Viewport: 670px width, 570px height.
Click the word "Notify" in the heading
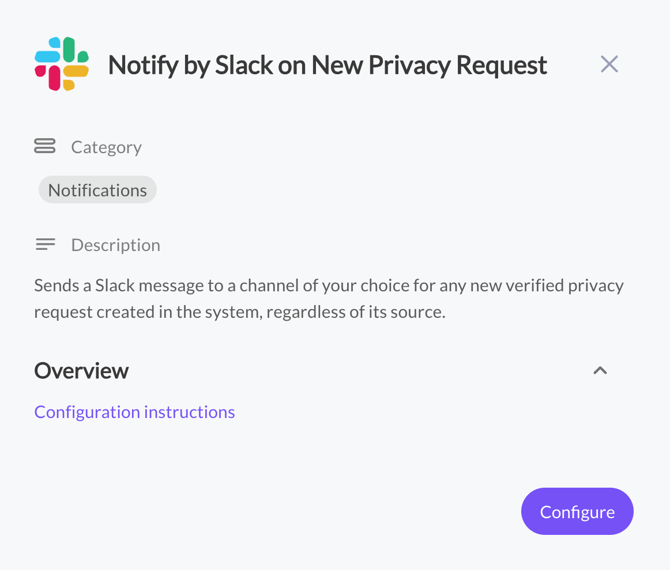142,65
